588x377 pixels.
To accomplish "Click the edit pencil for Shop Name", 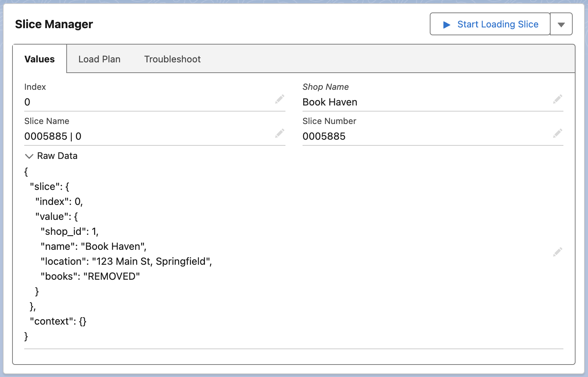I will coord(557,99).
